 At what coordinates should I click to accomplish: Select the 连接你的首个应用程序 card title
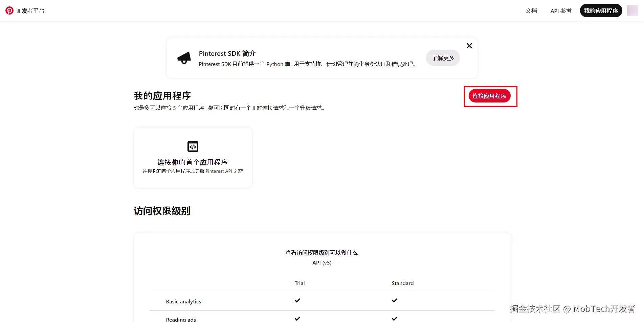coord(193,162)
